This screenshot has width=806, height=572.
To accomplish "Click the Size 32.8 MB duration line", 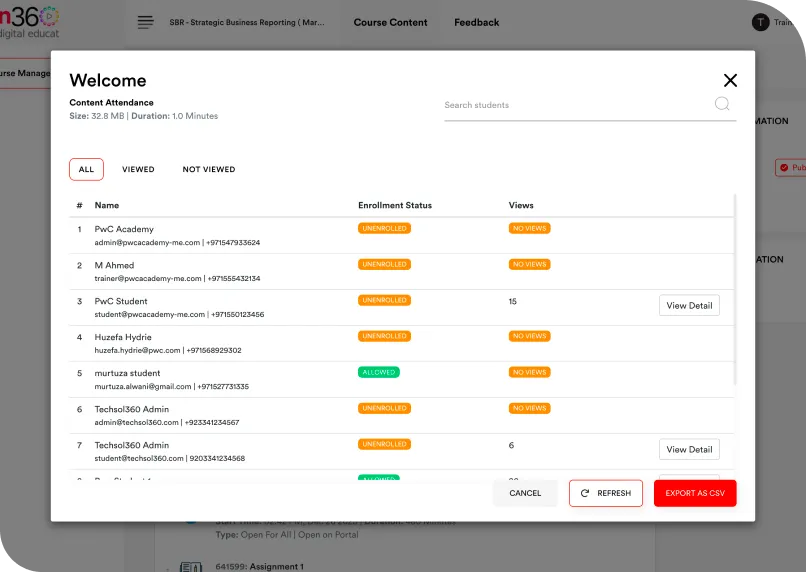I will click(x=143, y=116).
